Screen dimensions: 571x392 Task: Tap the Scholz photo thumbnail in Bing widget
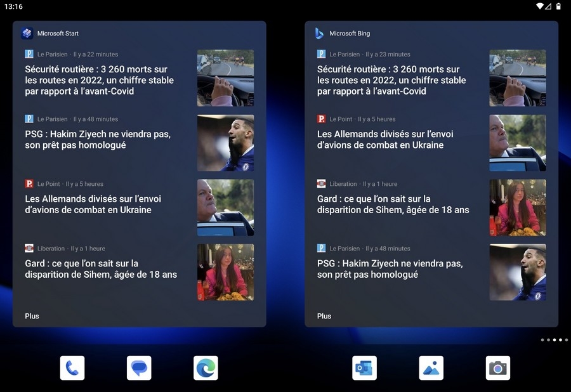(518, 143)
